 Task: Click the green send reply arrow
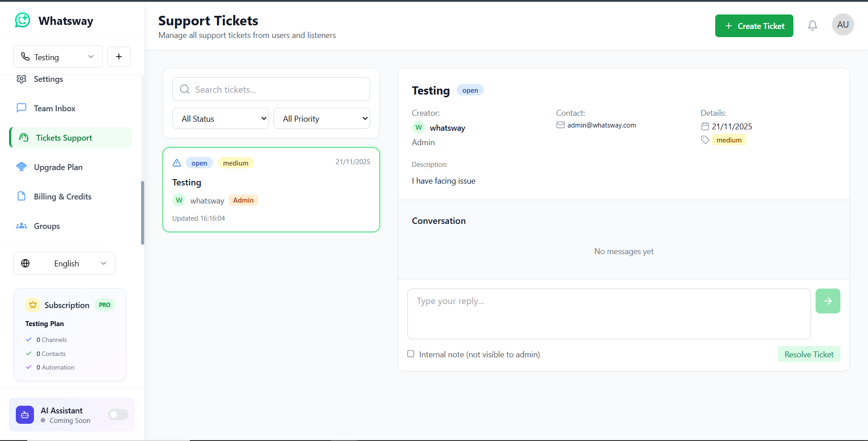click(827, 301)
